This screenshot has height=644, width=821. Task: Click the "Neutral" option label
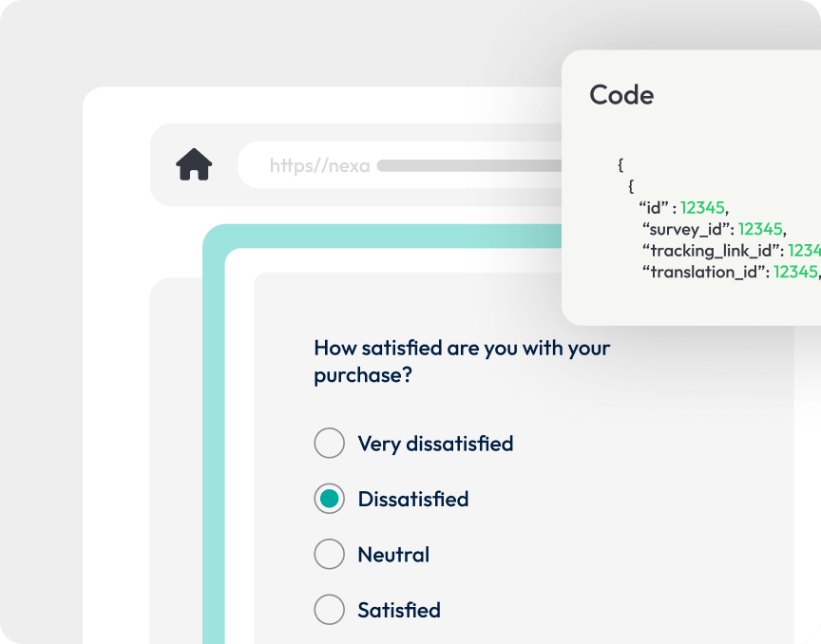pyautogui.click(x=393, y=555)
